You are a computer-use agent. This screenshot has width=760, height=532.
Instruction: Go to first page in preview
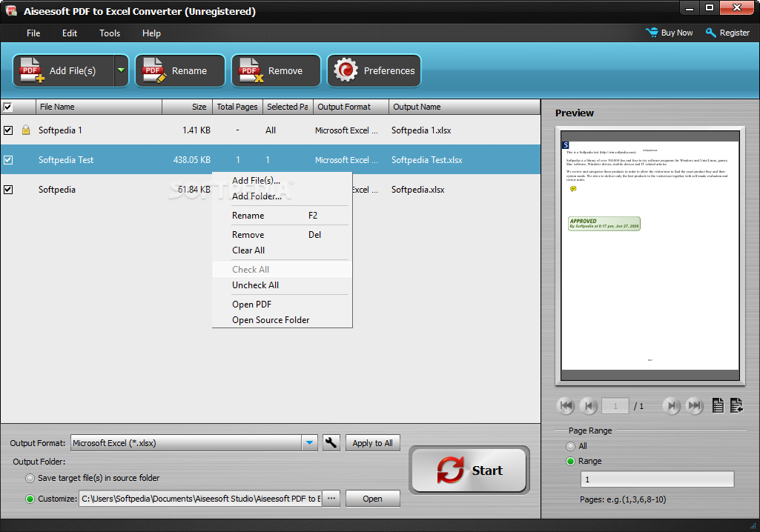[566, 405]
